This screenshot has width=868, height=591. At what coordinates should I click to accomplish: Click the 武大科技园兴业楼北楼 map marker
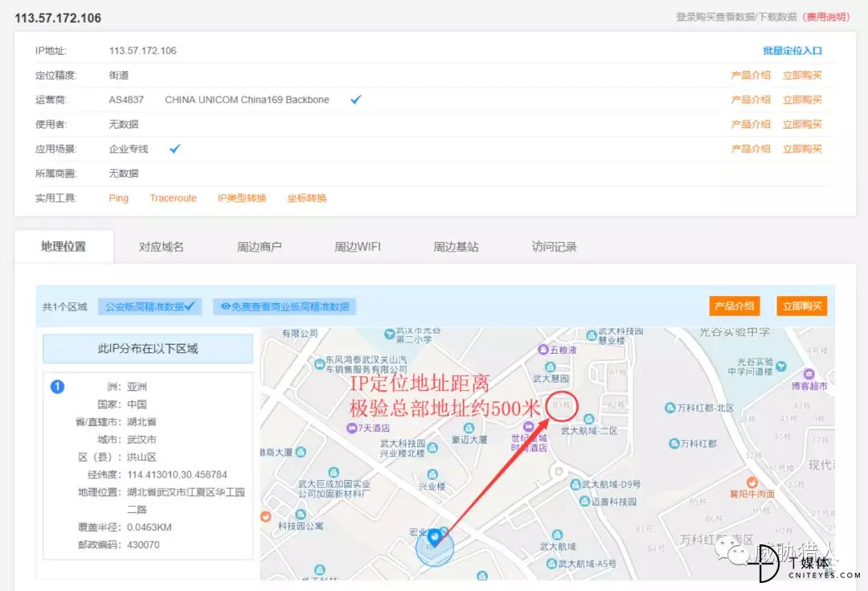[x=432, y=448]
